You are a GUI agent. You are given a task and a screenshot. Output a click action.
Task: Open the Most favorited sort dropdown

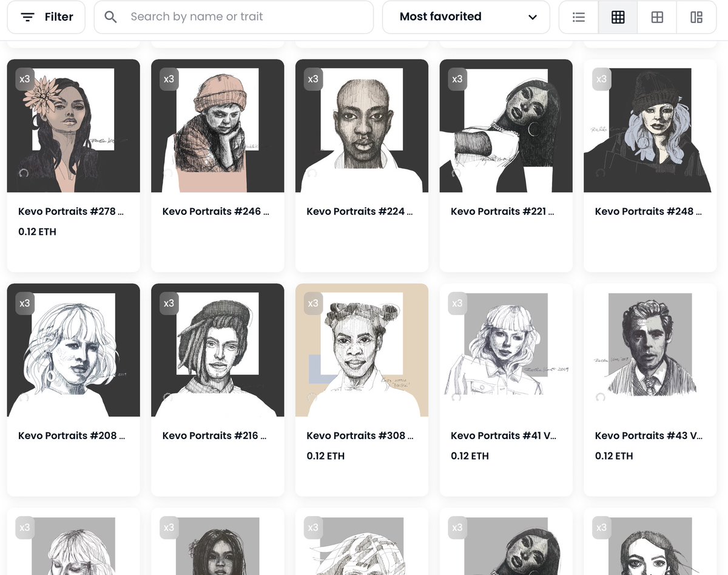[x=466, y=17]
